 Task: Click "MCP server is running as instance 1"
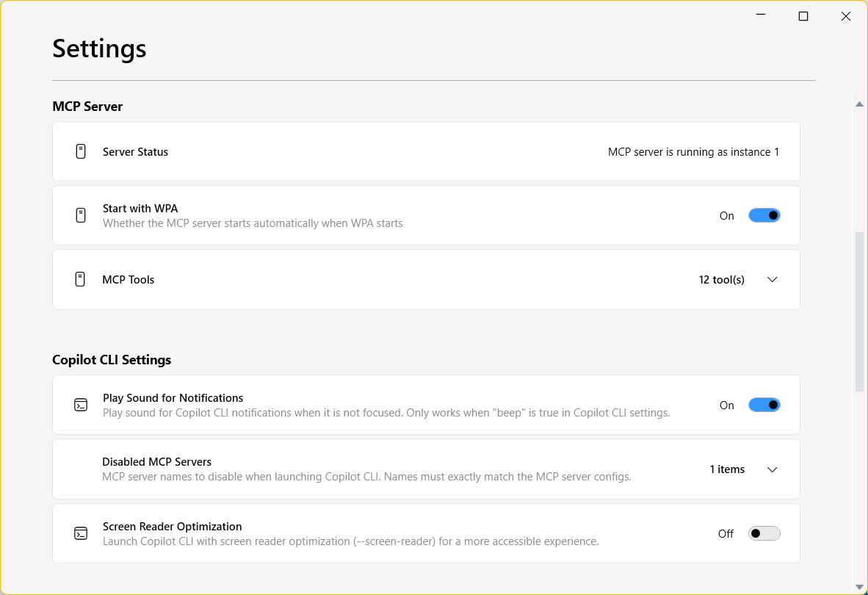click(693, 151)
